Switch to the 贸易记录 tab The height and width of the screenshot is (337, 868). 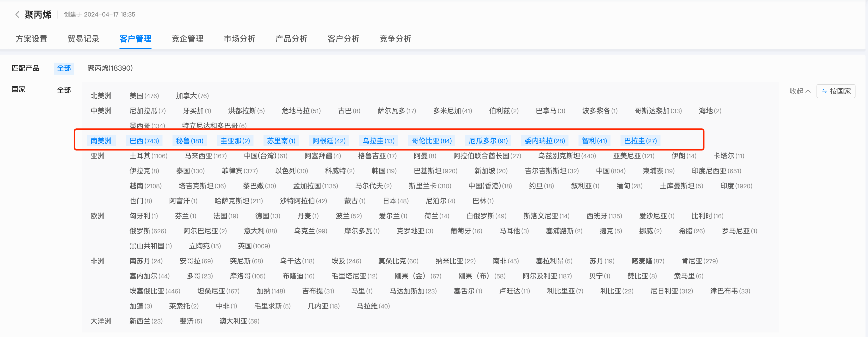click(x=83, y=39)
